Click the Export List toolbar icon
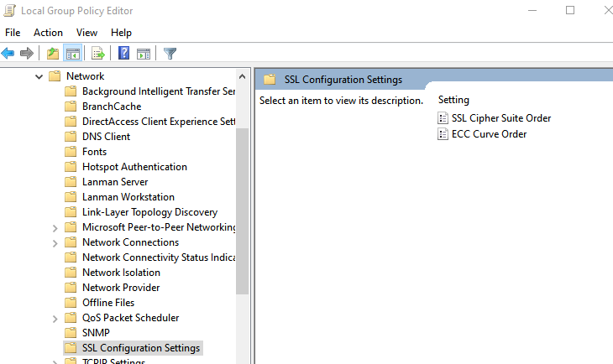 98,53
